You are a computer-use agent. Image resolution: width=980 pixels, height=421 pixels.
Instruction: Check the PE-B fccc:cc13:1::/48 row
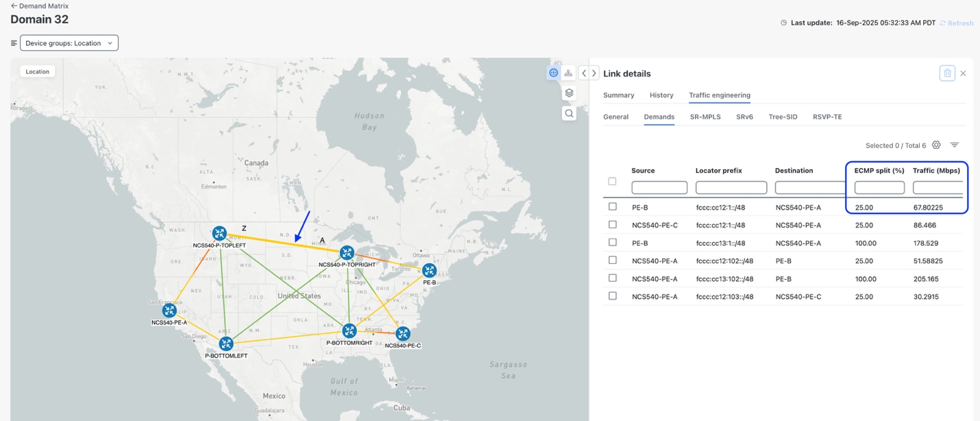click(x=613, y=242)
